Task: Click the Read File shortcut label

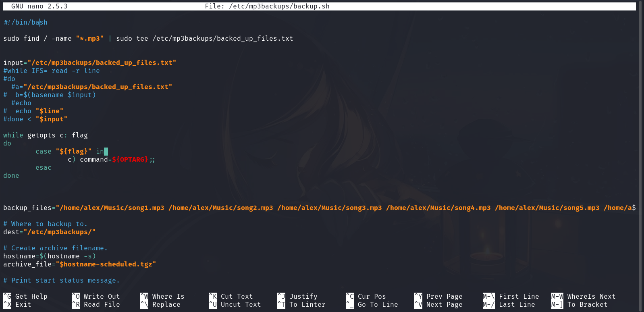Action: point(102,304)
